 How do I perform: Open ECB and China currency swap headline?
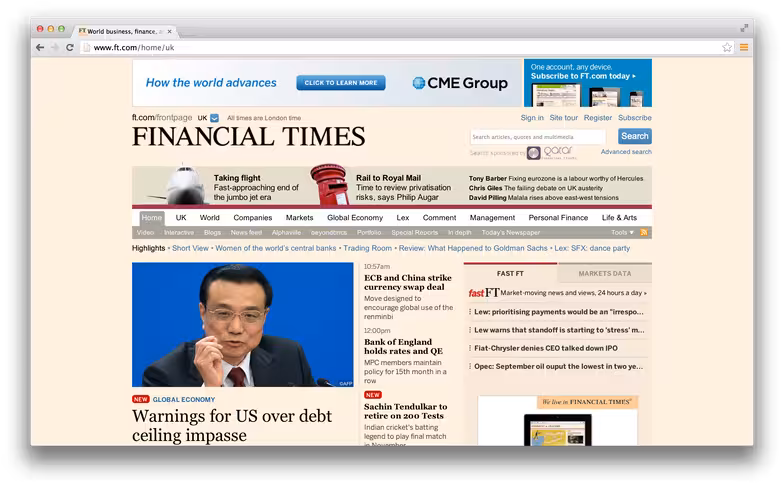(408, 282)
